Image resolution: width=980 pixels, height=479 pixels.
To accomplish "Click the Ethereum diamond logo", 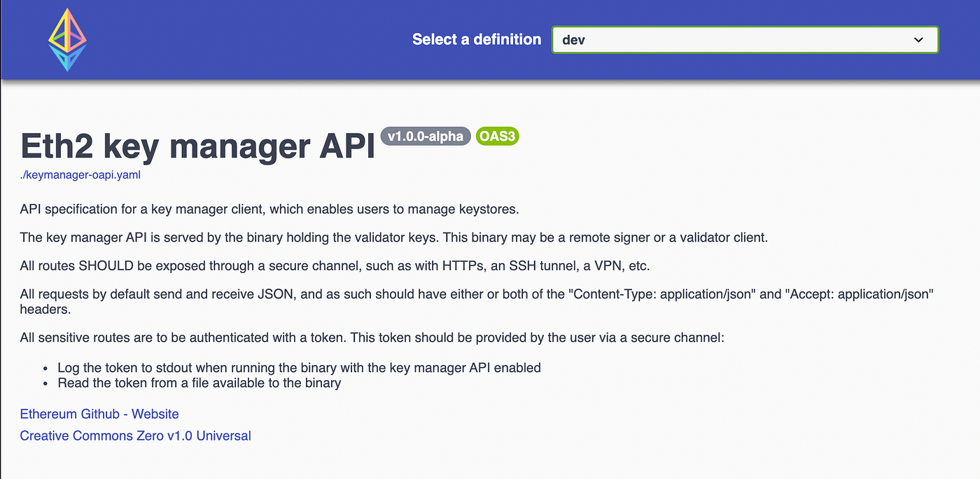I will (x=67, y=40).
